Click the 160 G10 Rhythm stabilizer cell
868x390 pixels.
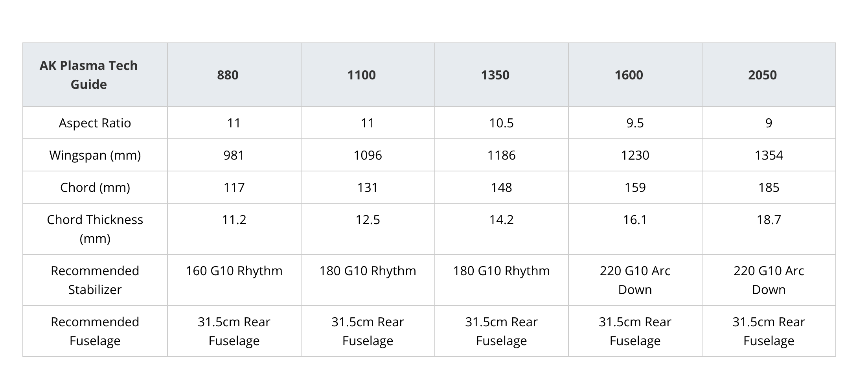click(x=234, y=271)
